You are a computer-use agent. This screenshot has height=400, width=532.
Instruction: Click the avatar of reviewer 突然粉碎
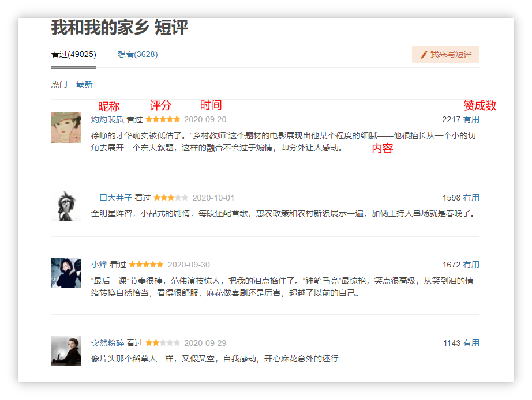66,350
